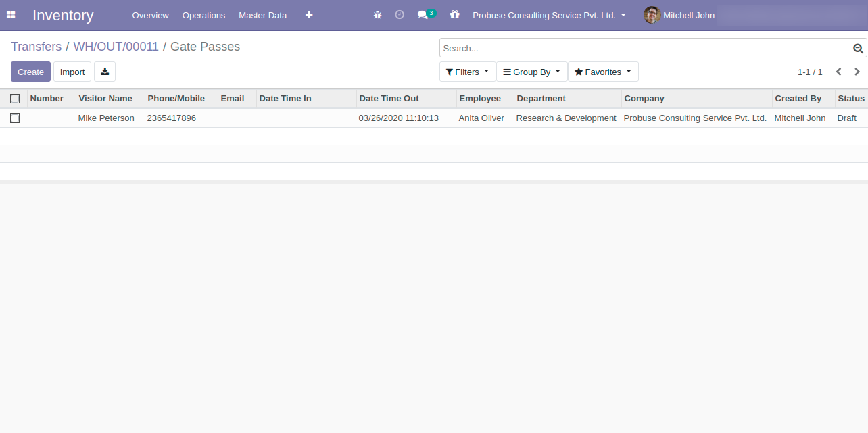Open the Group By dropdown
The width and height of the screenshot is (868, 433).
click(x=532, y=72)
